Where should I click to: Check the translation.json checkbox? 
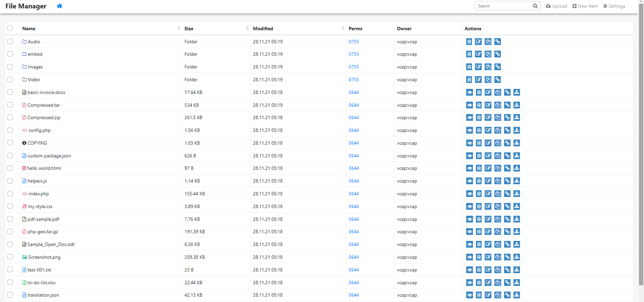click(10, 295)
